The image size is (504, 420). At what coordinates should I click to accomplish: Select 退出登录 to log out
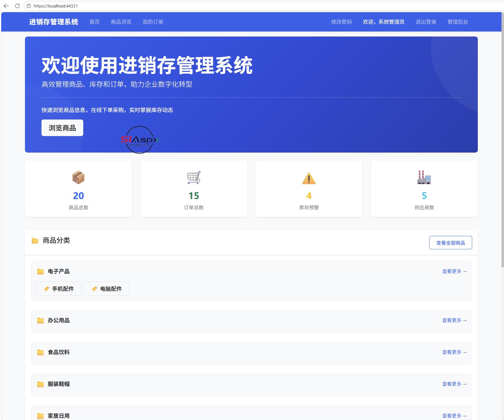(x=426, y=22)
